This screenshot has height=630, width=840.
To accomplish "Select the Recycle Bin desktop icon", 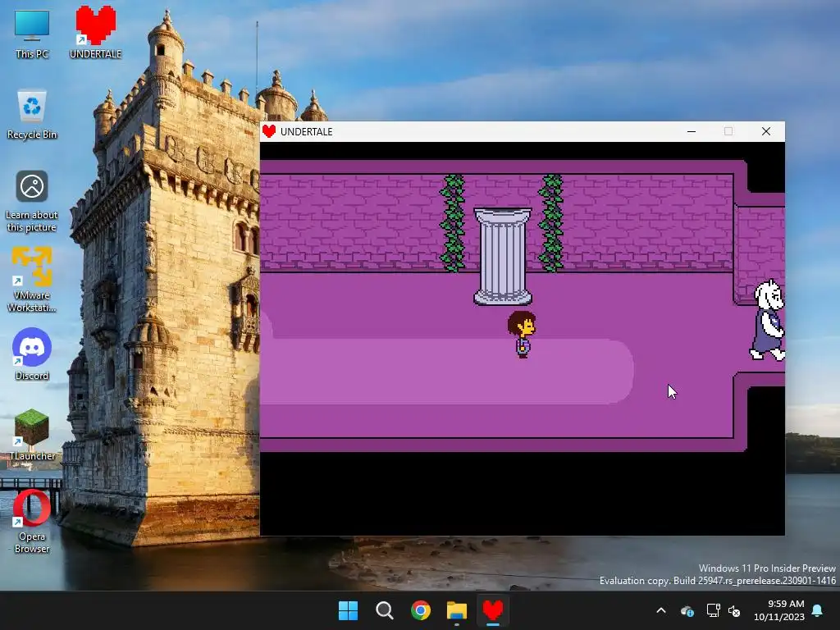I will pos(32,115).
